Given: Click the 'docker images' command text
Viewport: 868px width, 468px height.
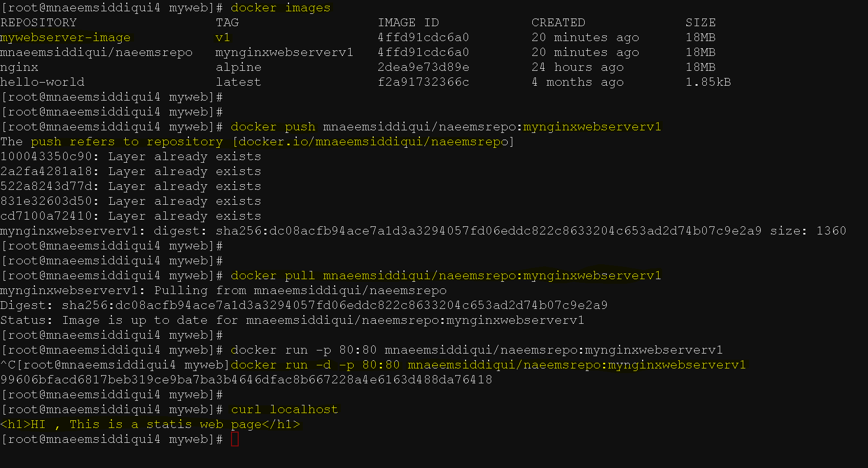Looking at the screenshot, I should tap(280, 8).
